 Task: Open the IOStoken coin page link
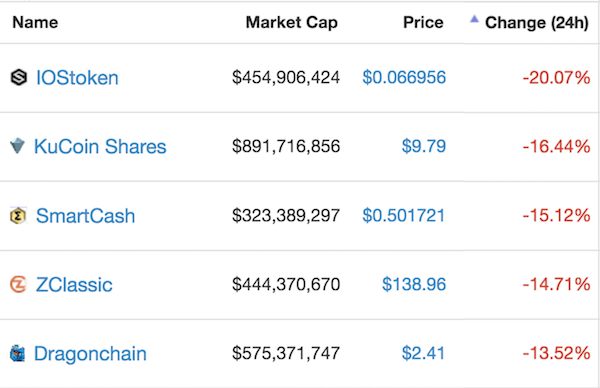pyautogui.click(x=77, y=78)
